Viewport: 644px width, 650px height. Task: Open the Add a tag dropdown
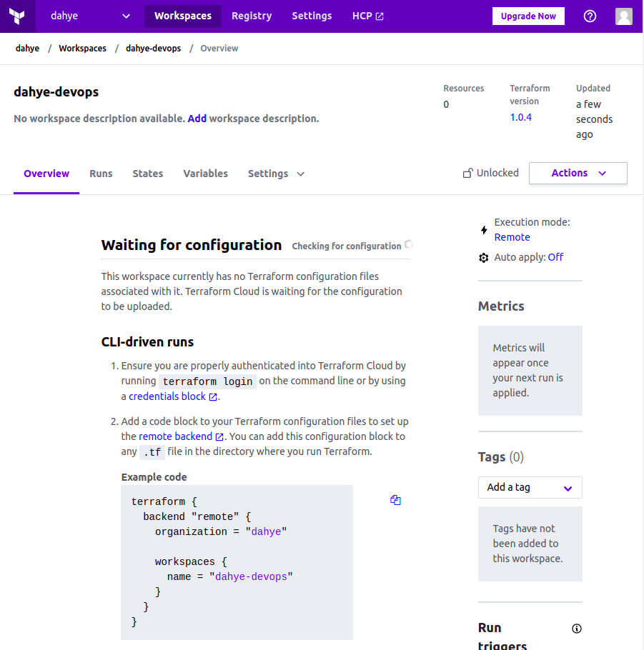click(530, 487)
